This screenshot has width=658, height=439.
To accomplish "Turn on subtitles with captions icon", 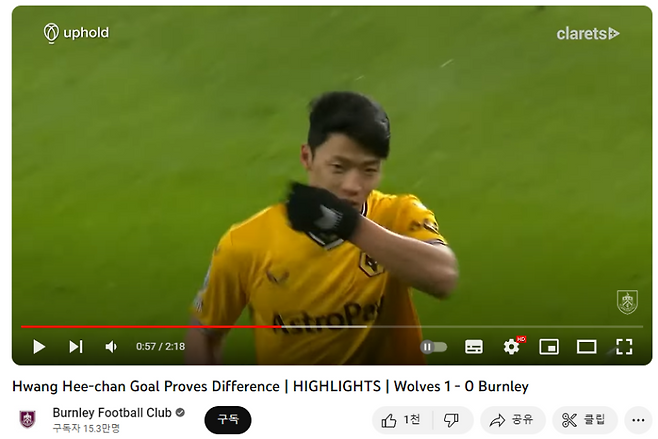I will click(x=474, y=347).
